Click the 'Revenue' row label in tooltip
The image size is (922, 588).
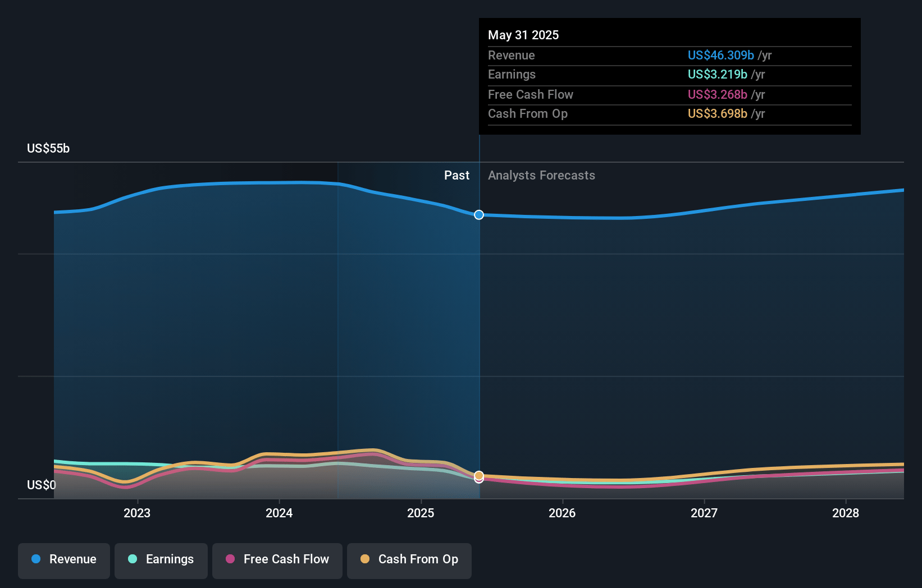[512, 56]
